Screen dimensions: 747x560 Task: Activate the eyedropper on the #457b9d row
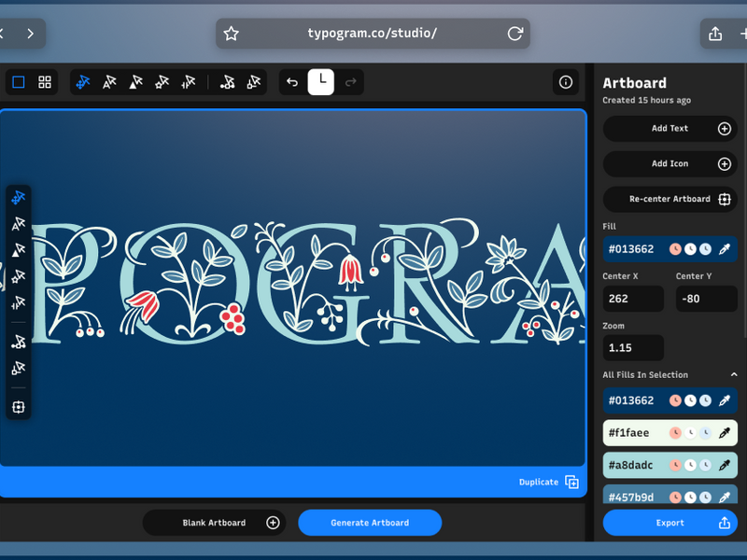click(x=725, y=497)
